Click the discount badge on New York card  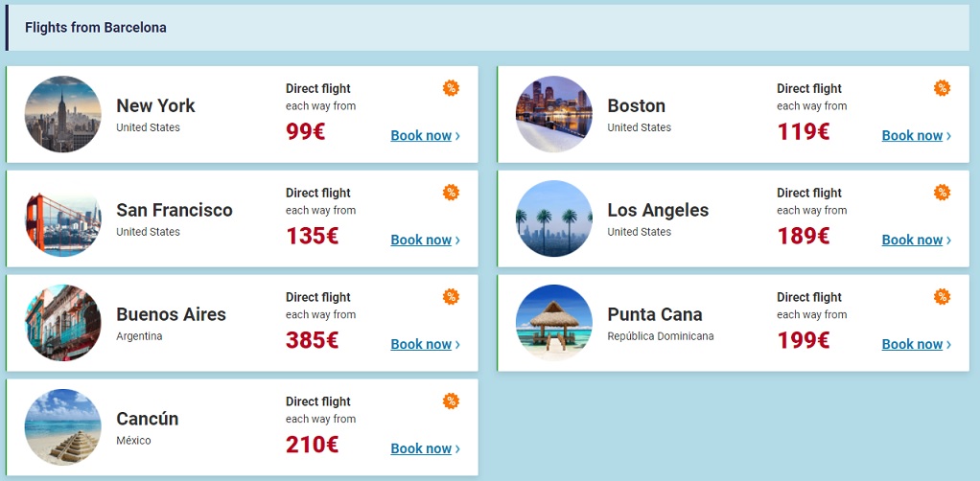click(x=451, y=88)
